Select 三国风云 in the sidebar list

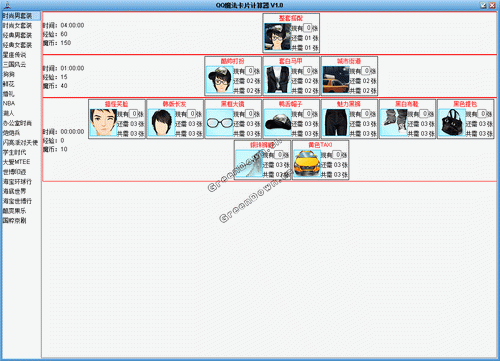(14, 64)
